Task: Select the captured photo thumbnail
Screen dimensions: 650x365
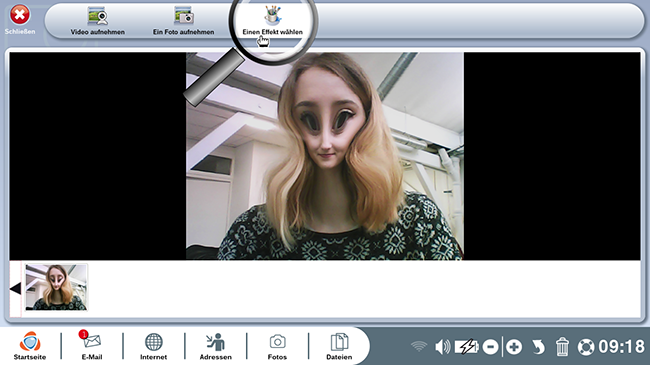Action: point(56,287)
